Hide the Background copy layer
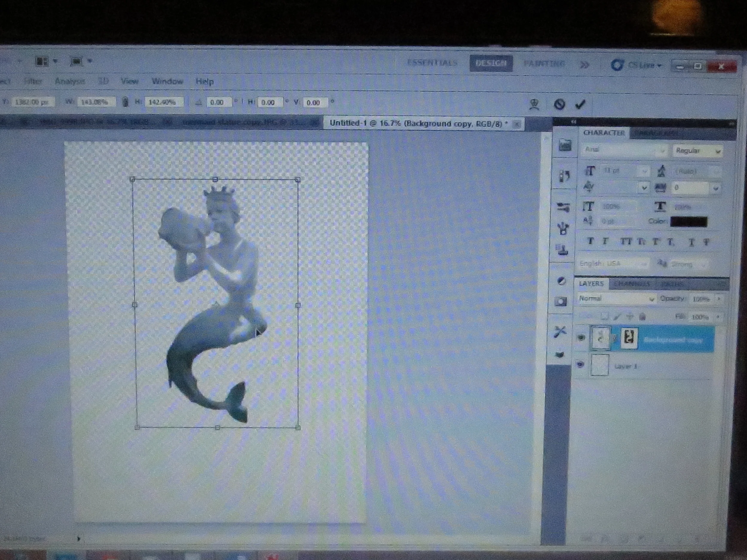The height and width of the screenshot is (560, 747). (x=581, y=337)
